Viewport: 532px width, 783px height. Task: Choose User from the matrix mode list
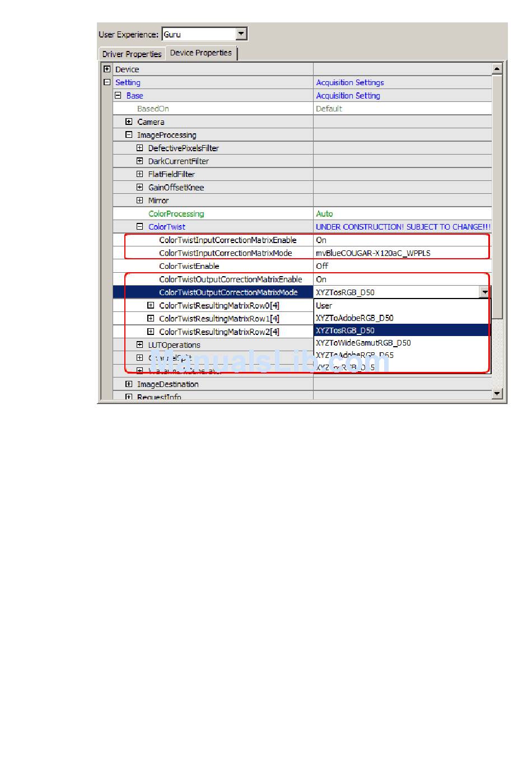(402, 305)
